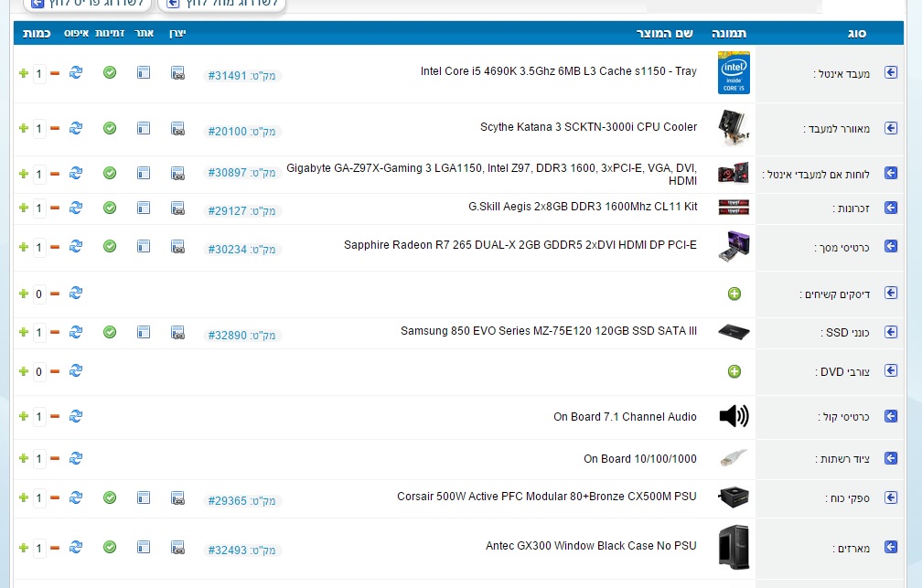This screenshot has width=922, height=588.
Task: Expand the sound cards category arrow
Action: [891, 417]
